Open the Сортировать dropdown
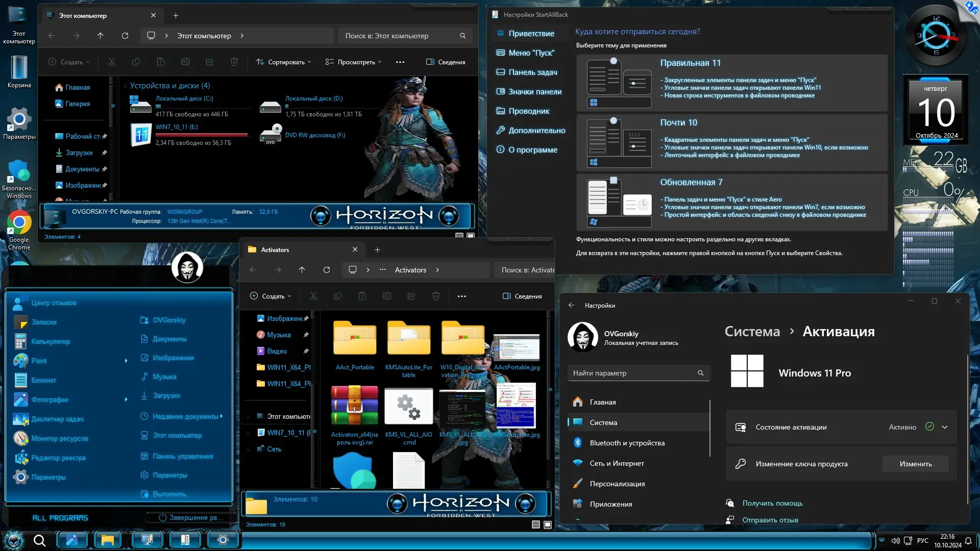The width and height of the screenshot is (980, 551). click(284, 62)
